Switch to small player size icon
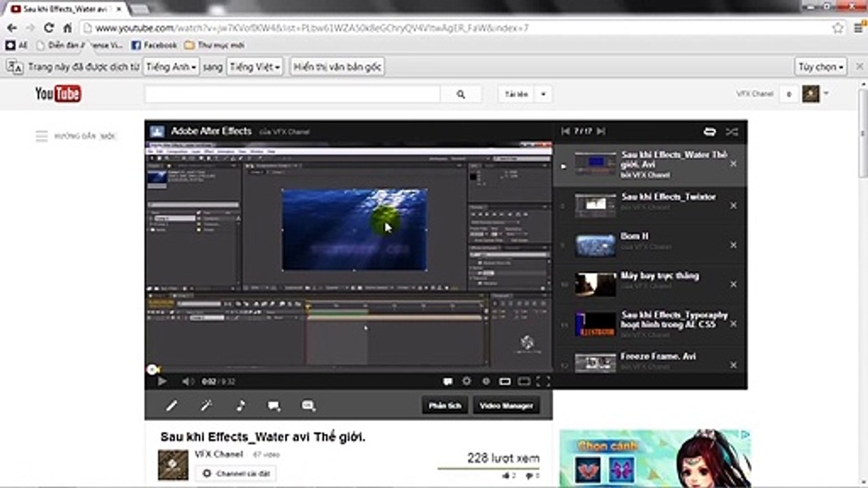868x488 pixels. pos(505,382)
